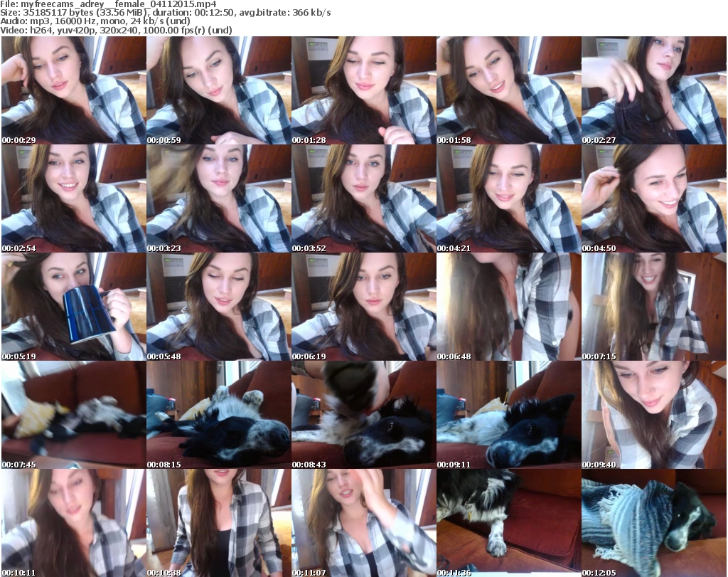
Task: Open the blurry couch frame at 00:07:45
Action: [x=73, y=415]
